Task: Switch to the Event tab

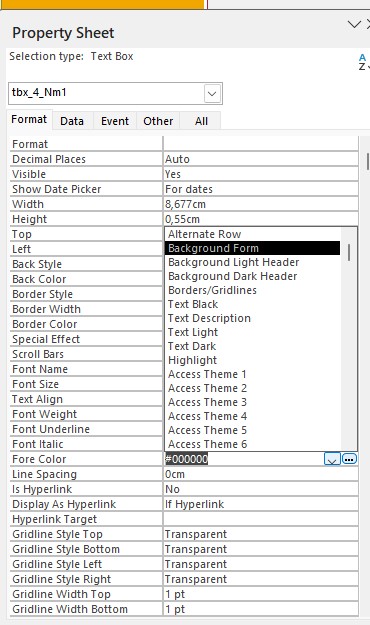Action: click(x=115, y=121)
